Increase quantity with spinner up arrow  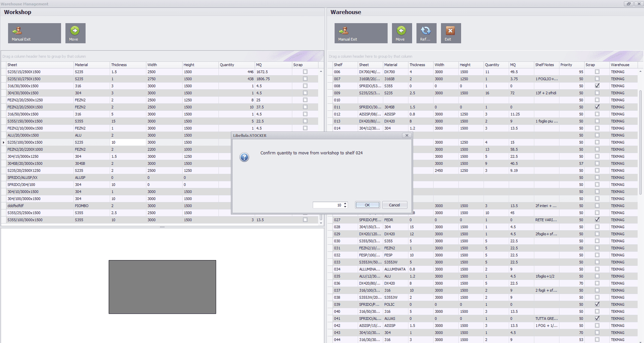(x=345, y=203)
